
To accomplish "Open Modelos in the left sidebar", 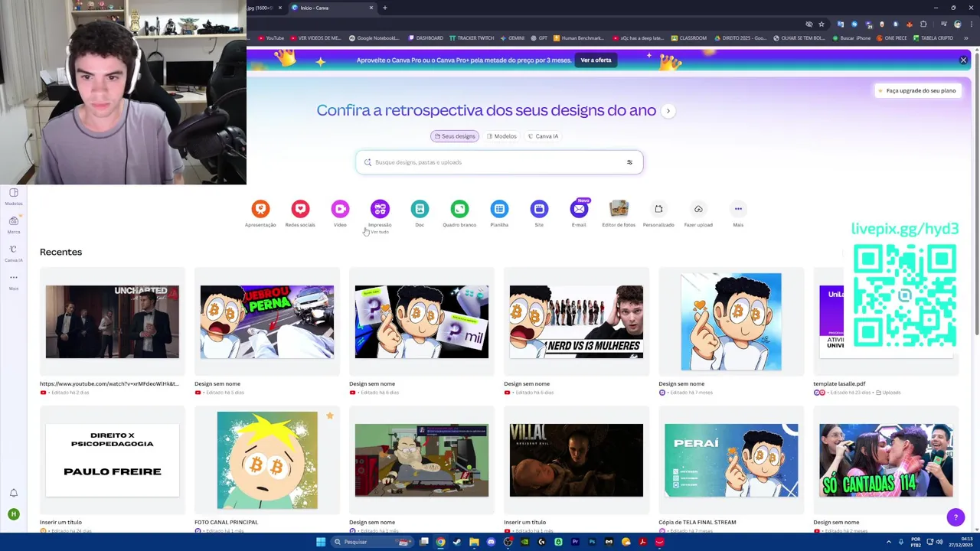I will [14, 196].
